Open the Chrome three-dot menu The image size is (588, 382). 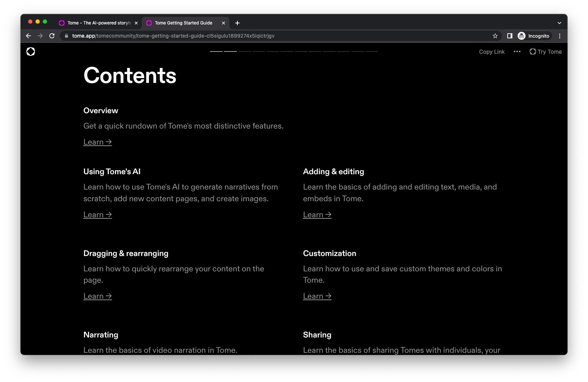(560, 36)
